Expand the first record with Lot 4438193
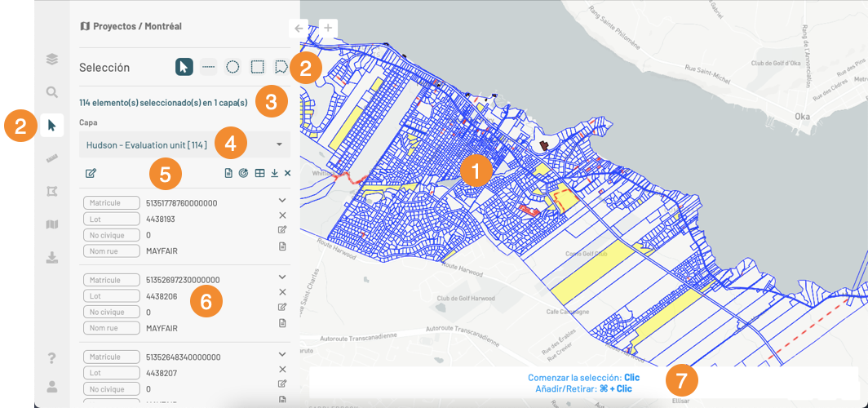868x408 pixels. (x=282, y=200)
